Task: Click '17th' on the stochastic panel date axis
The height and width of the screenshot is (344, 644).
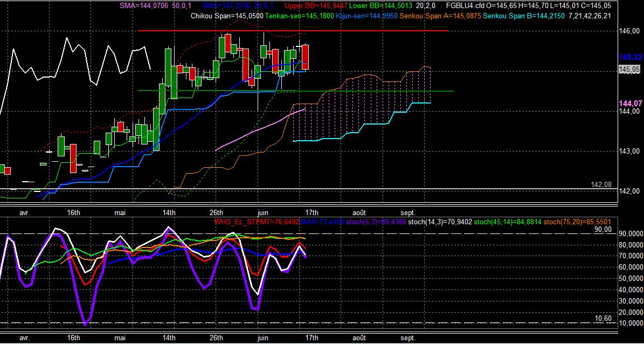Action: click(311, 338)
